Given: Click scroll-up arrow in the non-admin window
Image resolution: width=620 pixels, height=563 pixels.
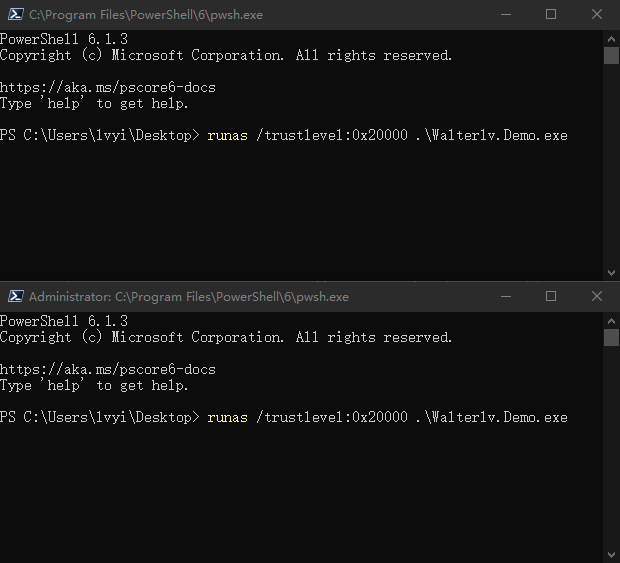Looking at the screenshot, I should 611,39.
